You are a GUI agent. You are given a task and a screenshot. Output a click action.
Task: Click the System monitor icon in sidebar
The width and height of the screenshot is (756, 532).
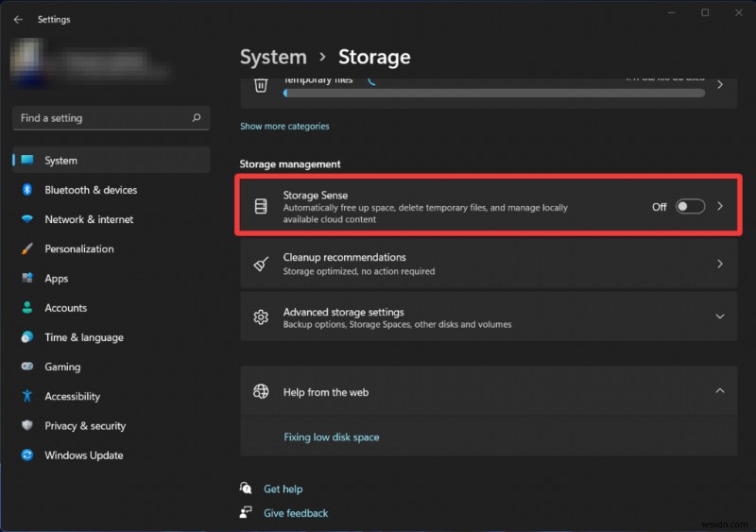[27, 160]
